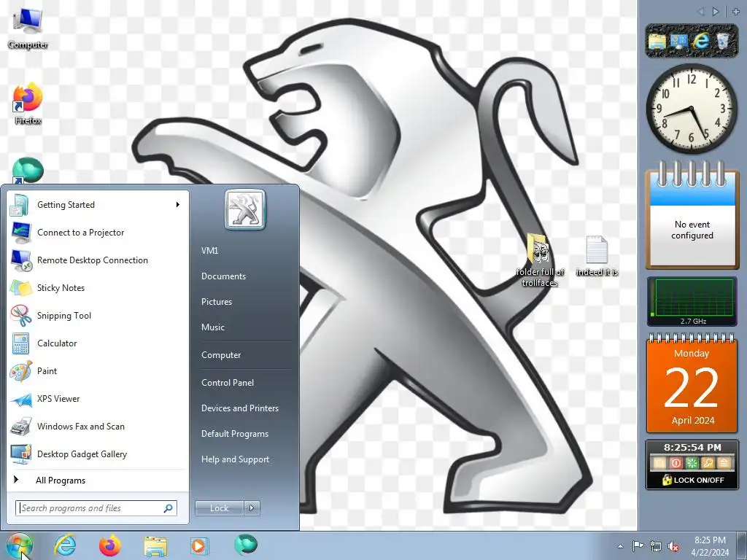
Task: Click the Show desktop strip
Action: point(742,546)
